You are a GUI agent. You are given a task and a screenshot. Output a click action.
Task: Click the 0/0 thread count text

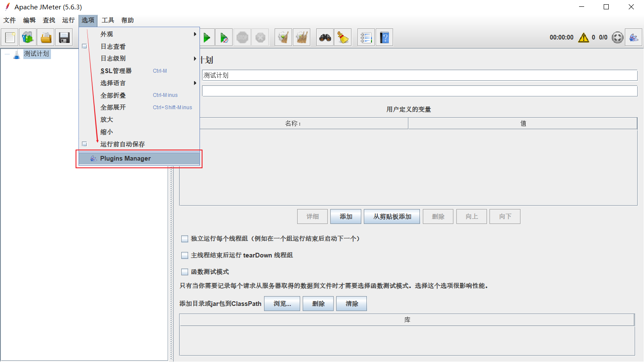603,37
